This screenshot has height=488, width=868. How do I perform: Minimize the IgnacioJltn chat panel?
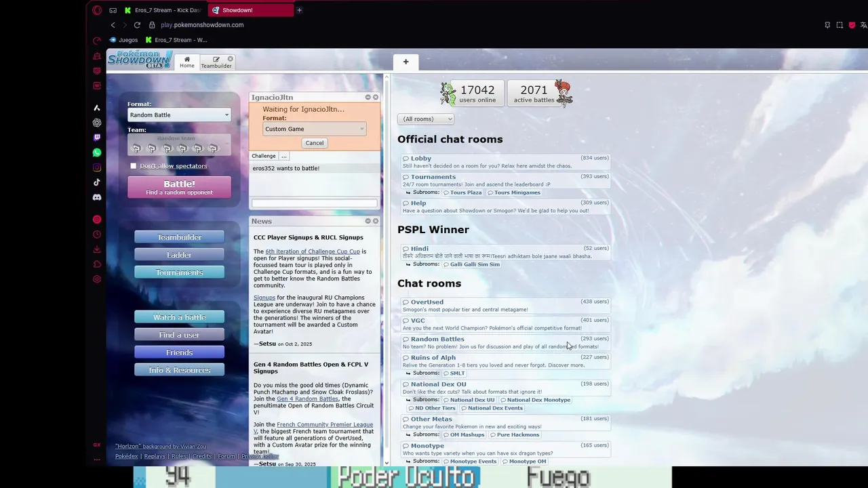tap(368, 97)
